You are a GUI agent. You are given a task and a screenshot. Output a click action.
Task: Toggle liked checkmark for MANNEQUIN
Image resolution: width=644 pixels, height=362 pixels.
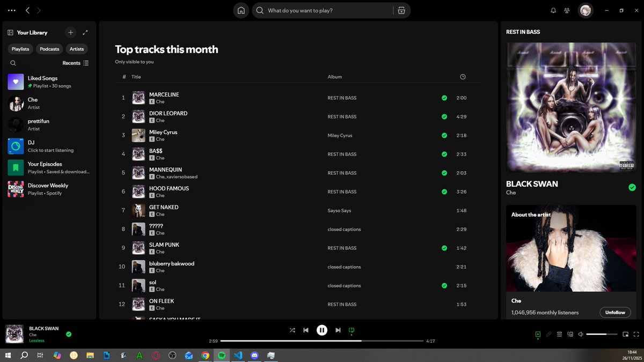pyautogui.click(x=444, y=173)
